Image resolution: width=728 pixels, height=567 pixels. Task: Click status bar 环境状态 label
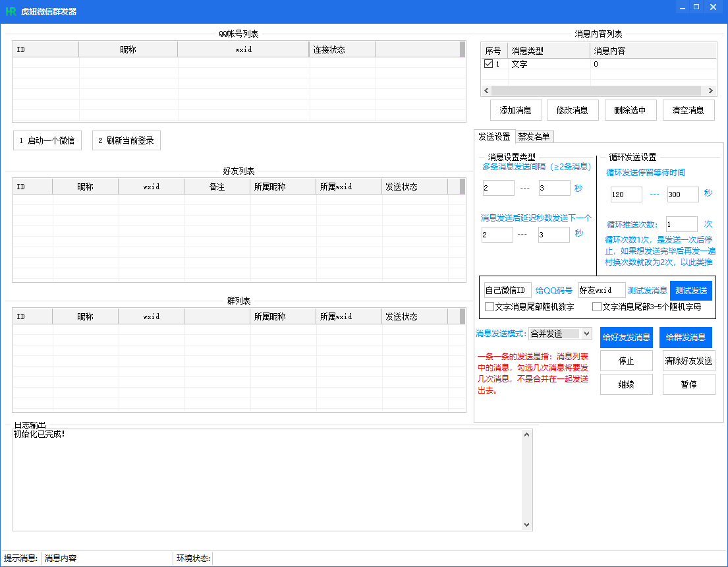click(193, 558)
